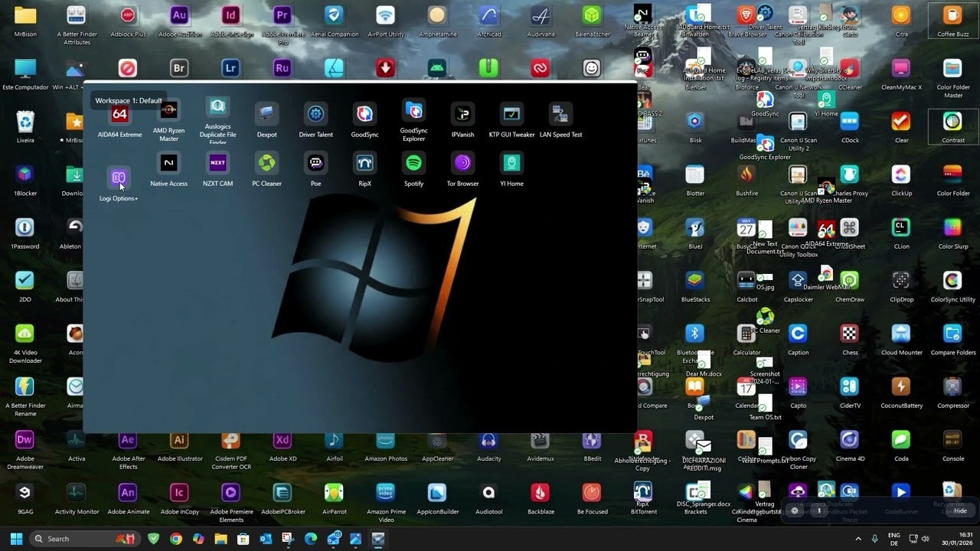Open File Explorer from the taskbar
The height and width of the screenshot is (551, 980).
click(220, 538)
